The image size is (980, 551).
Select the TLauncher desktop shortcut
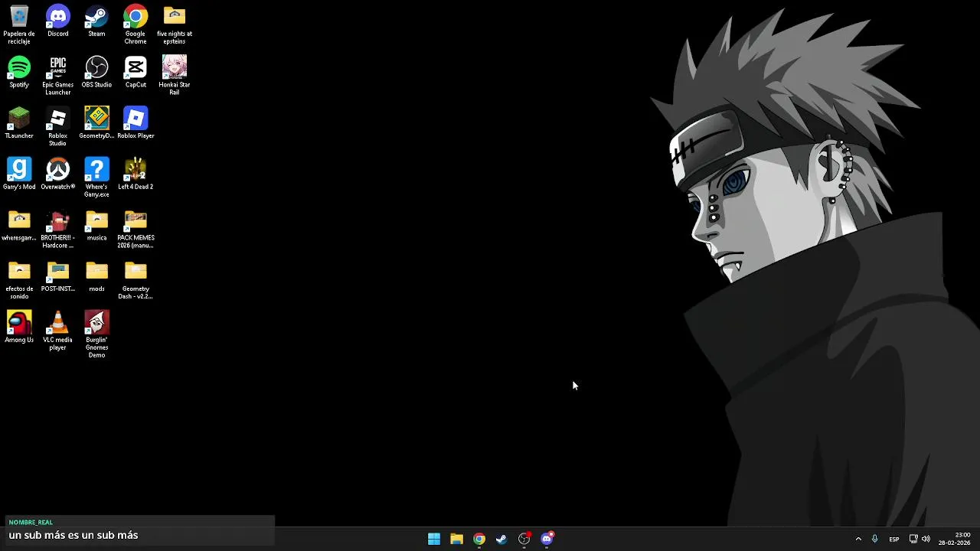(x=19, y=123)
